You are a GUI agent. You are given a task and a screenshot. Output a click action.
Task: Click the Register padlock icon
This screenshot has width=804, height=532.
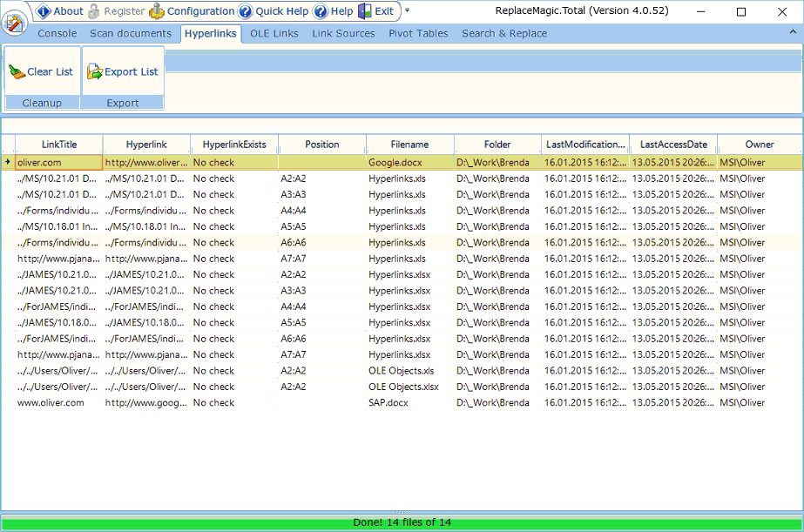click(94, 10)
